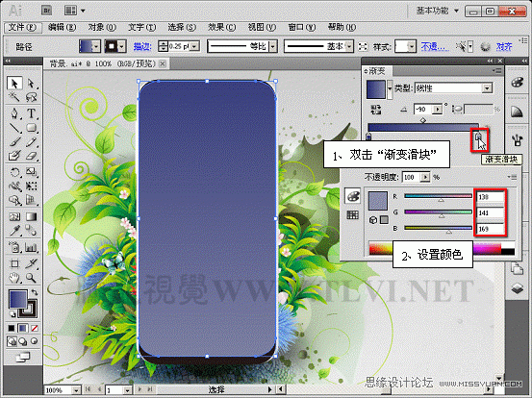
Task: Open stroke color dropdown in control bar
Action: [x=122, y=46]
